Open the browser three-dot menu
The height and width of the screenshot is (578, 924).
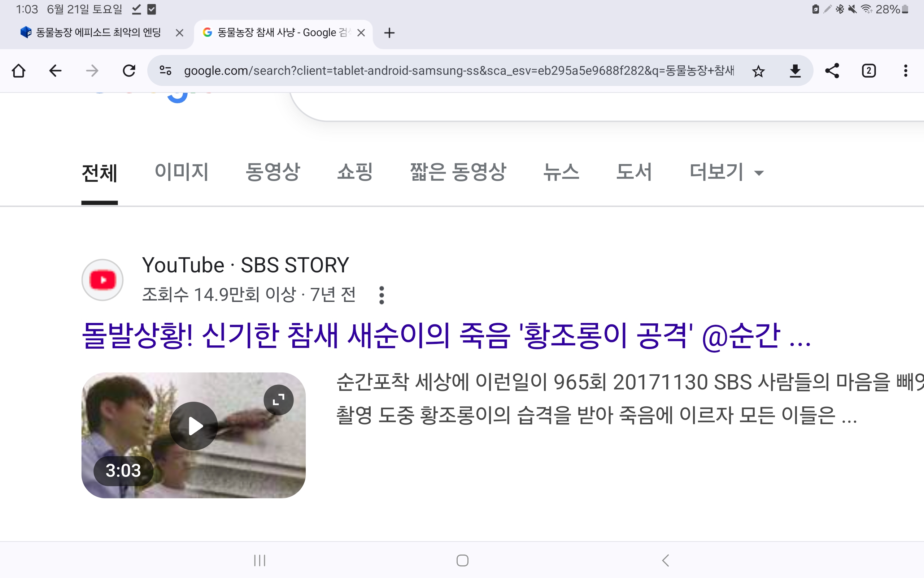(x=905, y=71)
